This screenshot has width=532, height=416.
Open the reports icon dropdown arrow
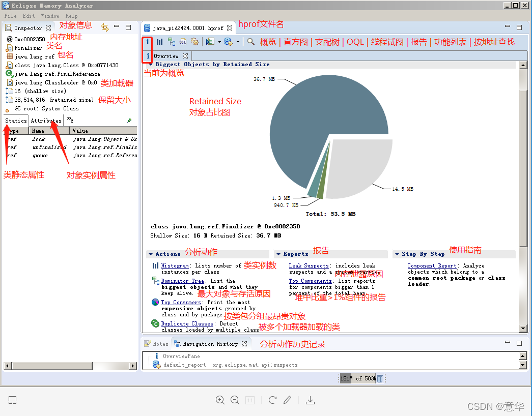[219, 42]
